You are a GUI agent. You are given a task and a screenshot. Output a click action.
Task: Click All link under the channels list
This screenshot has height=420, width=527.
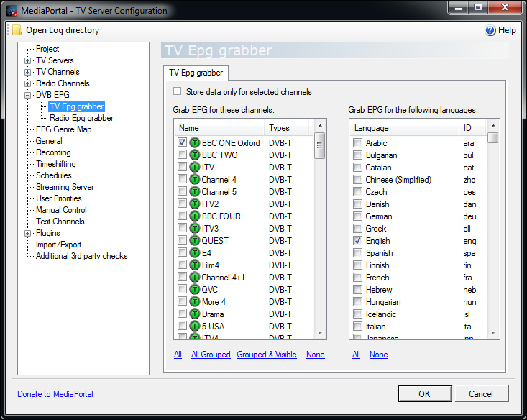(x=178, y=355)
